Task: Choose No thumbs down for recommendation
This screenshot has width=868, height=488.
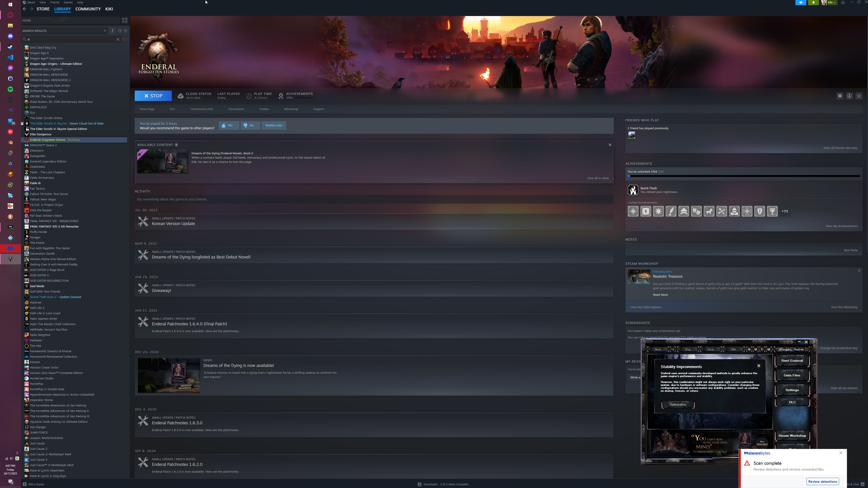Action: pyautogui.click(x=250, y=125)
